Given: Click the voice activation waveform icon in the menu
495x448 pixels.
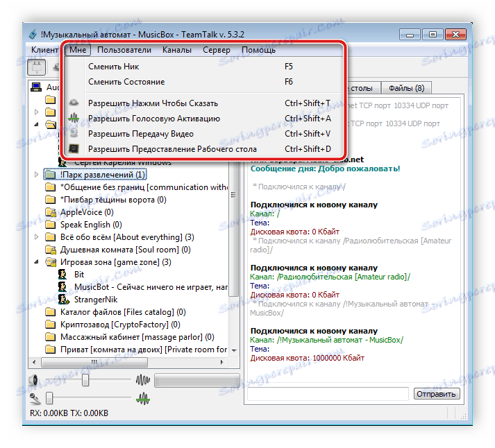Looking at the screenshot, I should [x=74, y=118].
